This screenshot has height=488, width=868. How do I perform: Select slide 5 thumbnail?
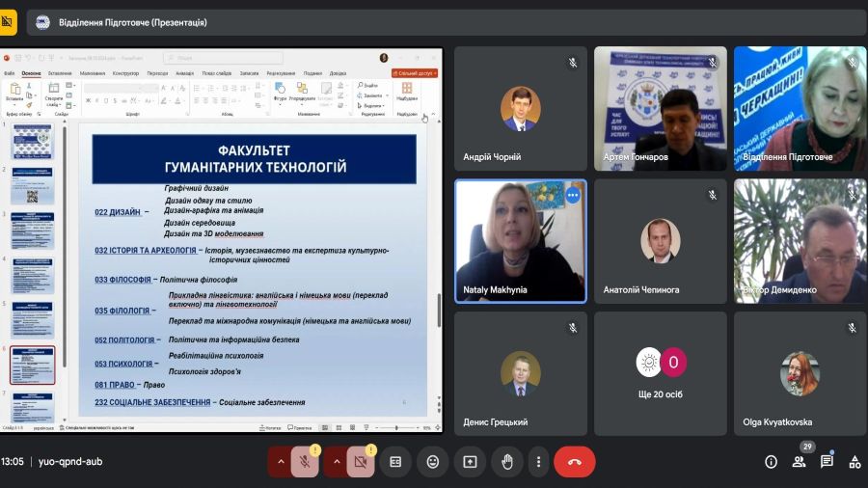coord(33,320)
